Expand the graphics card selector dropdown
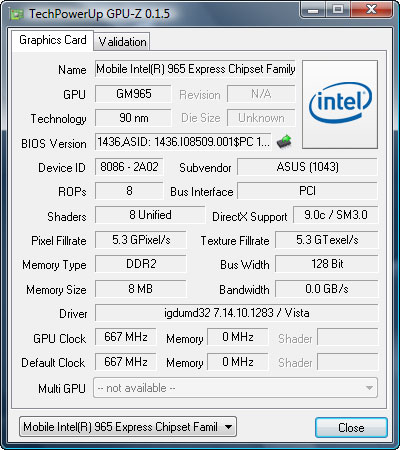400x450 pixels. click(x=128, y=426)
